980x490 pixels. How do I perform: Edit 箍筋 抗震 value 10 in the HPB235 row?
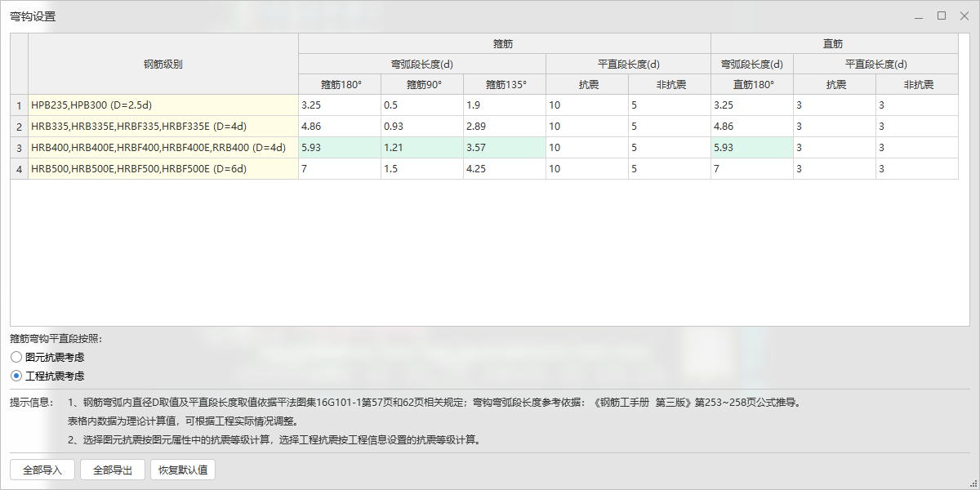[587, 105]
